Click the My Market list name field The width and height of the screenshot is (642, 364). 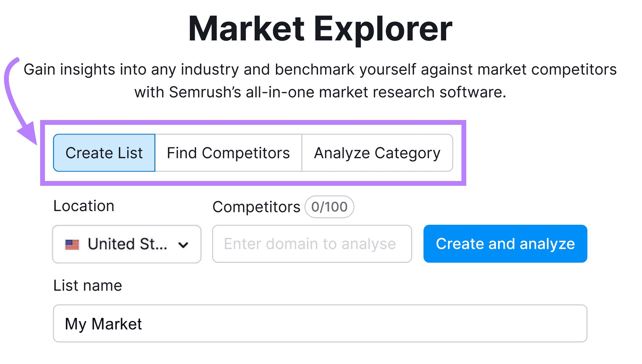click(319, 323)
